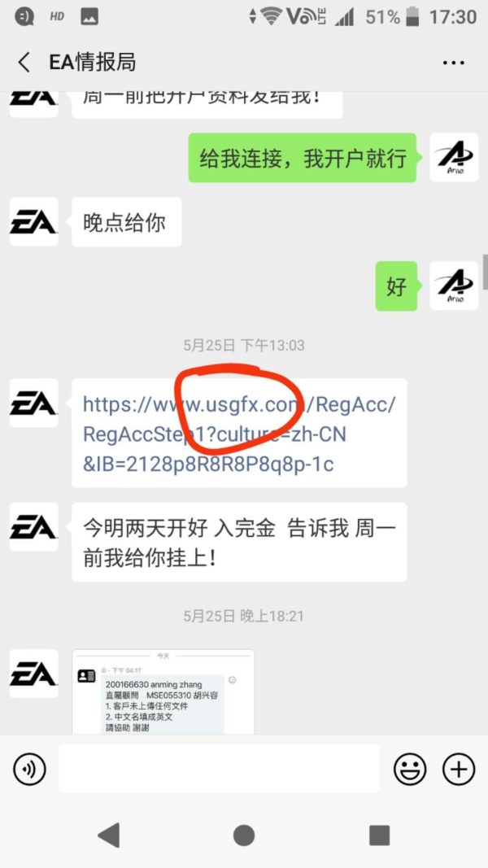Tap the 给我连接，我开户就行 green bubble
This screenshot has width=488, height=868.
coord(302,158)
